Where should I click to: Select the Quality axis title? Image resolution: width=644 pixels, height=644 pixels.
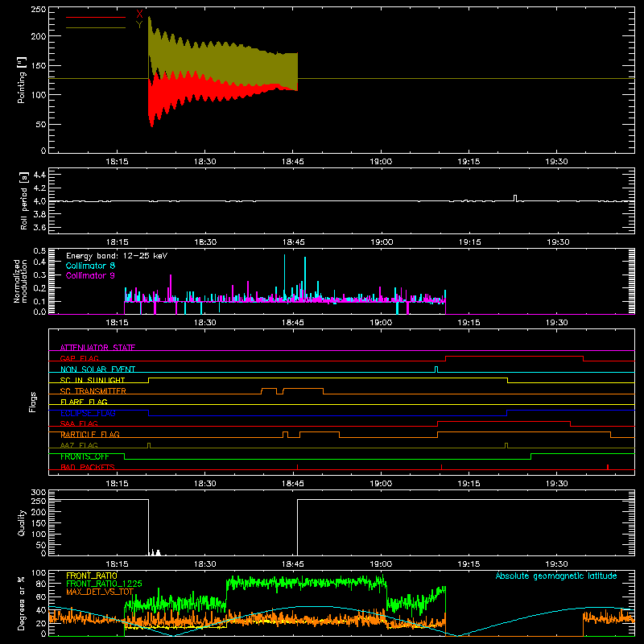click(x=22, y=522)
